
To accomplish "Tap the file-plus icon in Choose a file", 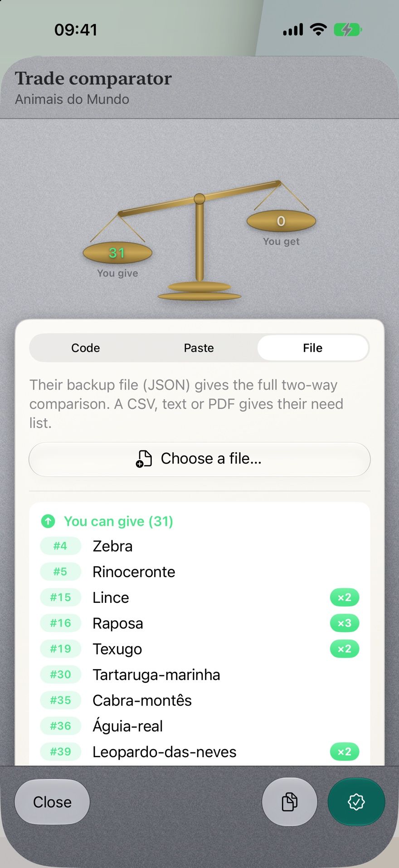I will (x=144, y=459).
